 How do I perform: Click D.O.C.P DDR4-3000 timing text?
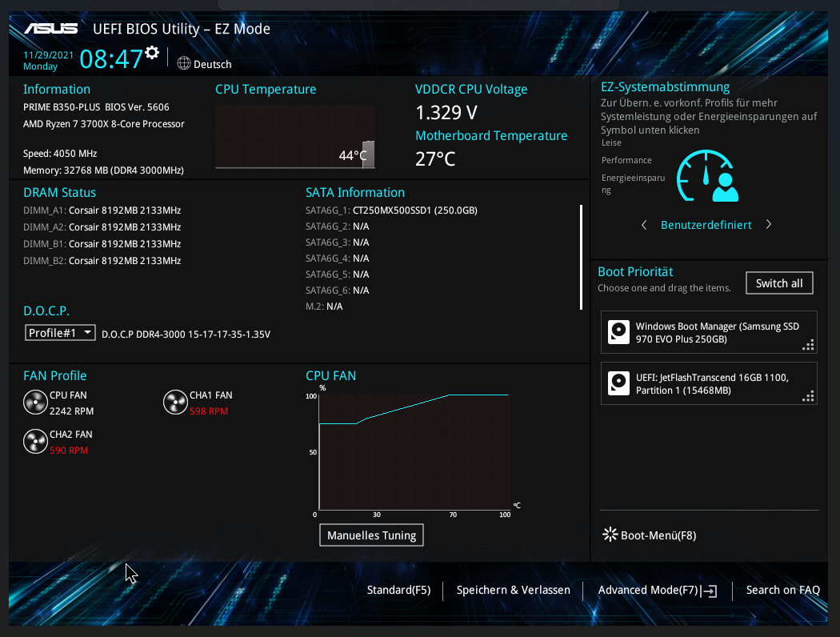[x=186, y=335]
